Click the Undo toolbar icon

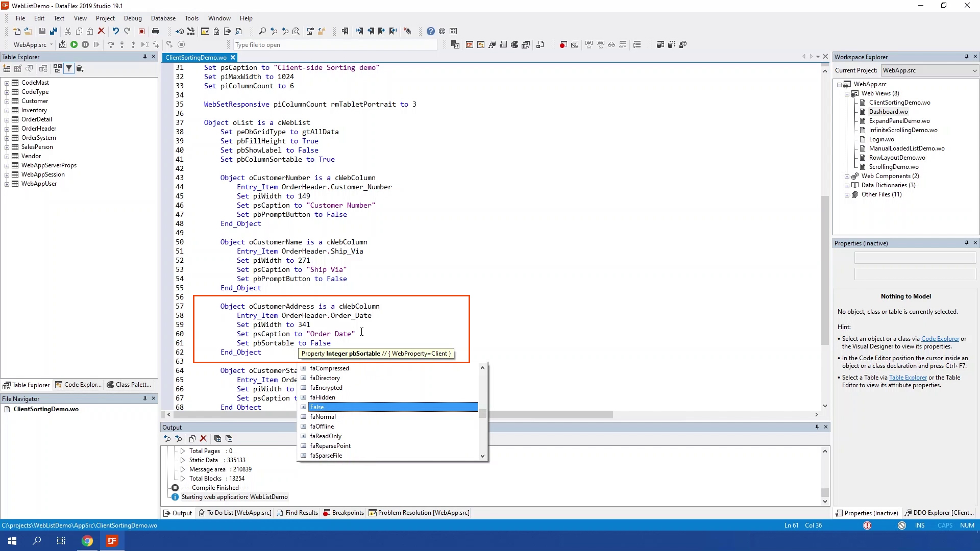point(116,31)
